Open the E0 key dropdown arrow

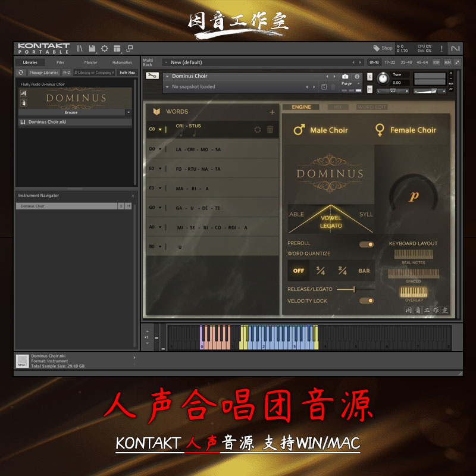[x=160, y=168]
